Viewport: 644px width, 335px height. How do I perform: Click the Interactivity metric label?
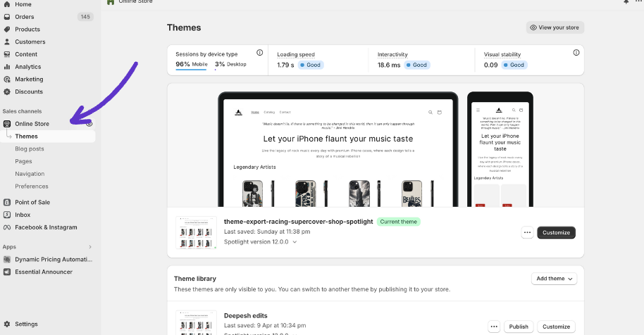[392, 54]
